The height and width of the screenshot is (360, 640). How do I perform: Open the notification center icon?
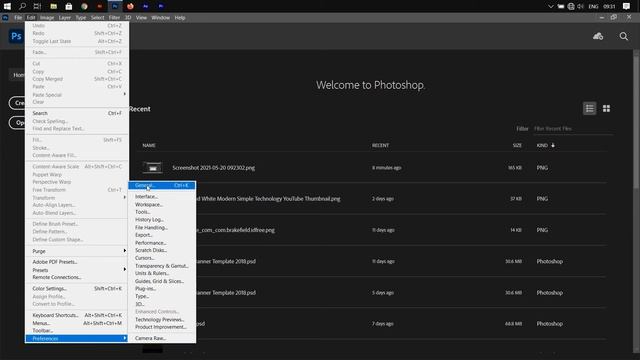coord(627,6)
